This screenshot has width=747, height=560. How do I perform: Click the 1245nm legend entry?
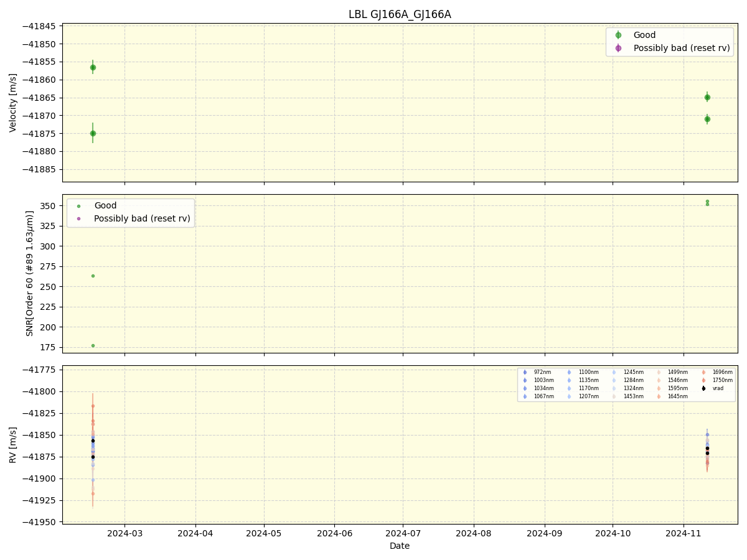pyautogui.click(x=627, y=372)
